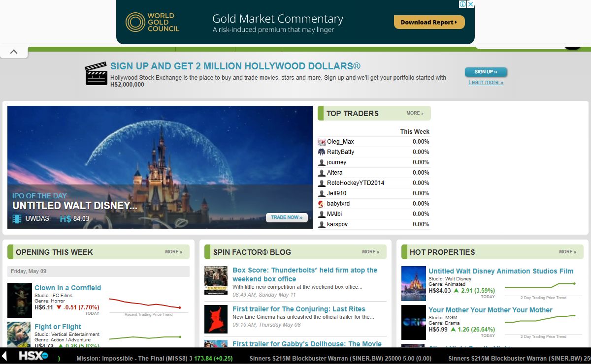Open MORE in Hot Properties panel
The width and height of the screenshot is (591, 364).
pos(567,252)
